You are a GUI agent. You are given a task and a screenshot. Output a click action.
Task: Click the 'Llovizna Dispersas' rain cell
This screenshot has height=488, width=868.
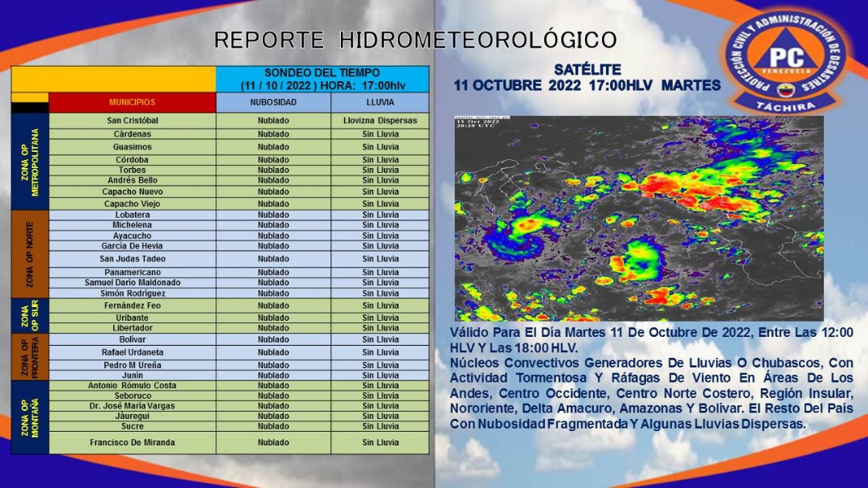click(380, 121)
